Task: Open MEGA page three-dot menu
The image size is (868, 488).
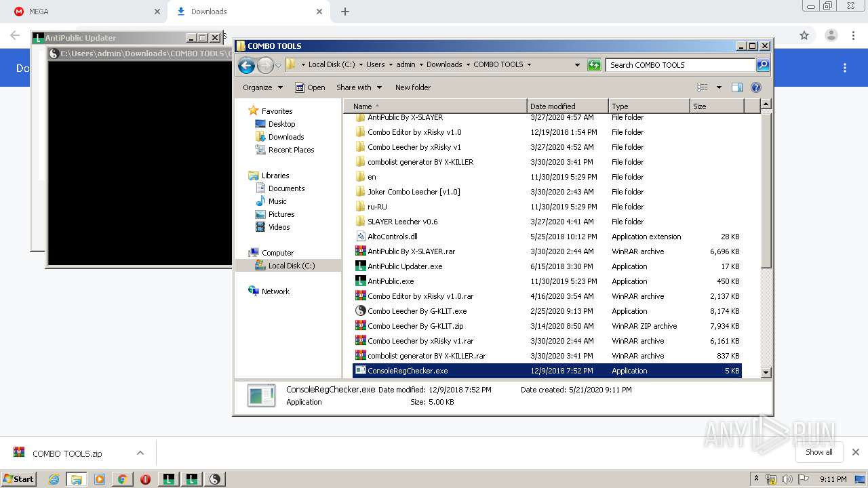Action: pos(845,68)
